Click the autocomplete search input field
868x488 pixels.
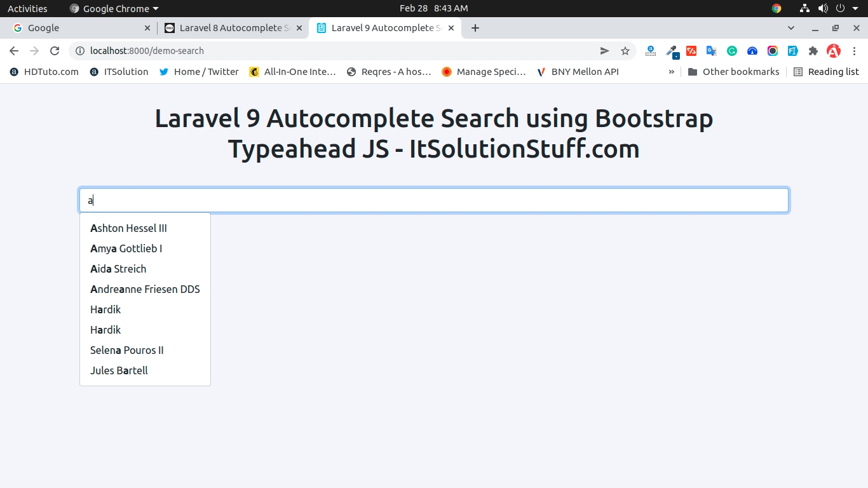[x=434, y=200]
